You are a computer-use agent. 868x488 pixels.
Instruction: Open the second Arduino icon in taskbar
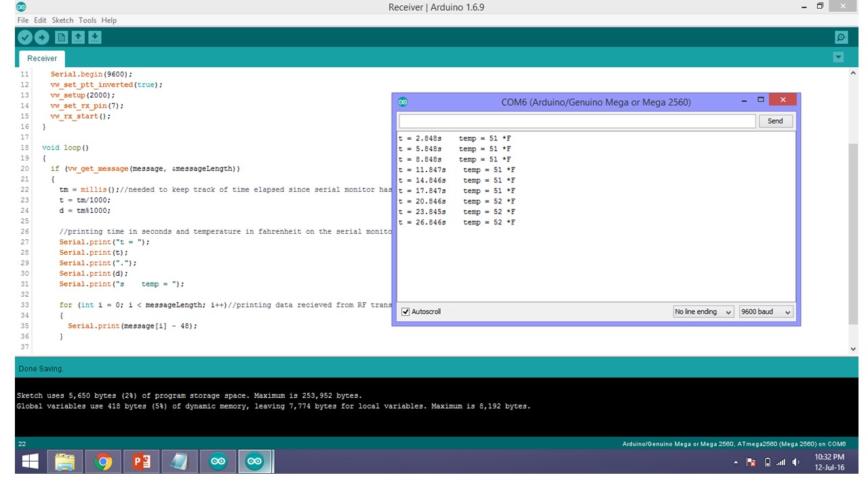point(255,462)
